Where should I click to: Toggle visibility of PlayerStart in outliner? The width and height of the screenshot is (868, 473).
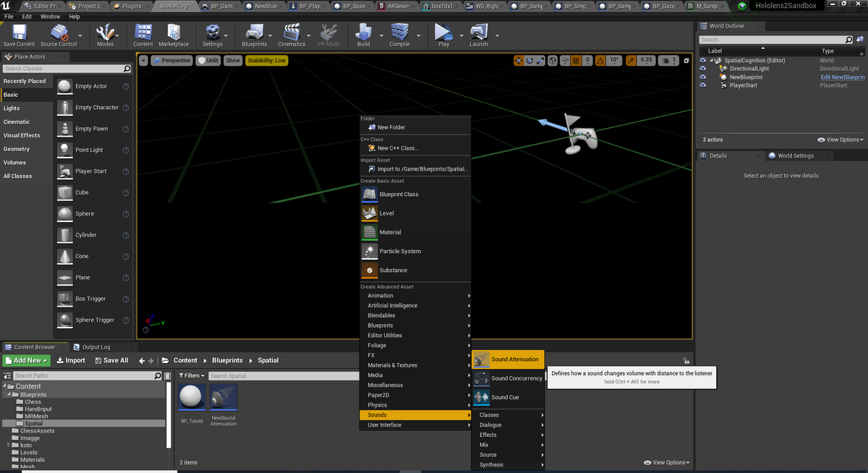click(x=703, y=85)
